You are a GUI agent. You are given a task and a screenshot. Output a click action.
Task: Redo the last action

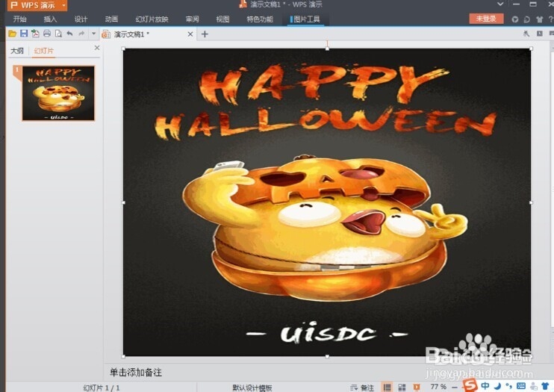pyautogui.click(x=81, y=34)
